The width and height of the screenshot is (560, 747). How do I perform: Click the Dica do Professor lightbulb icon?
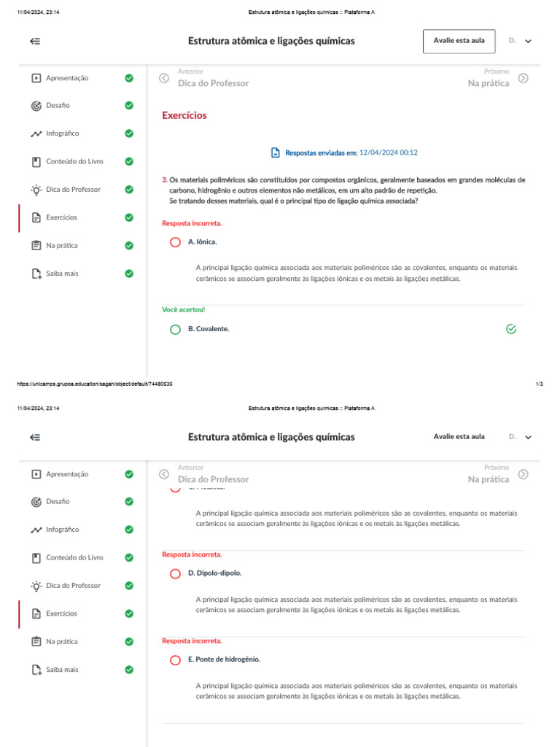point(36,190)
